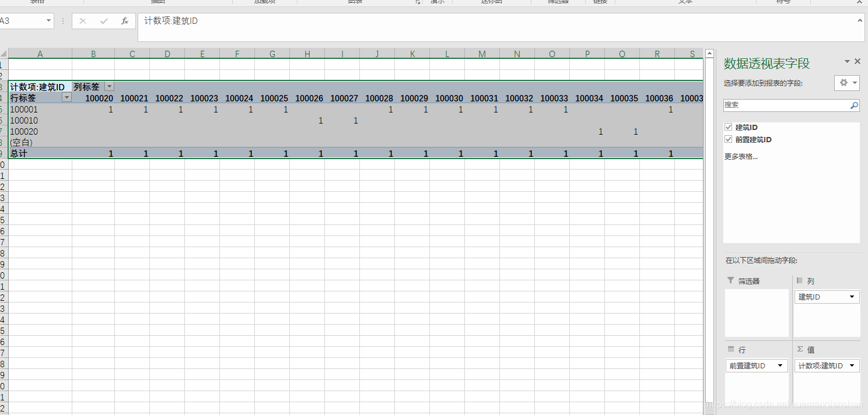Select the column label 100036
The image size is (868, 415).
tap(659, 98)
